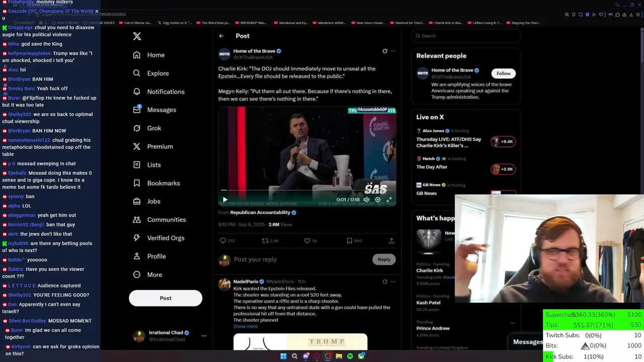Open video settings gear icon
The width and height of the screenshot is (644, 362).
tap(378, 200)
